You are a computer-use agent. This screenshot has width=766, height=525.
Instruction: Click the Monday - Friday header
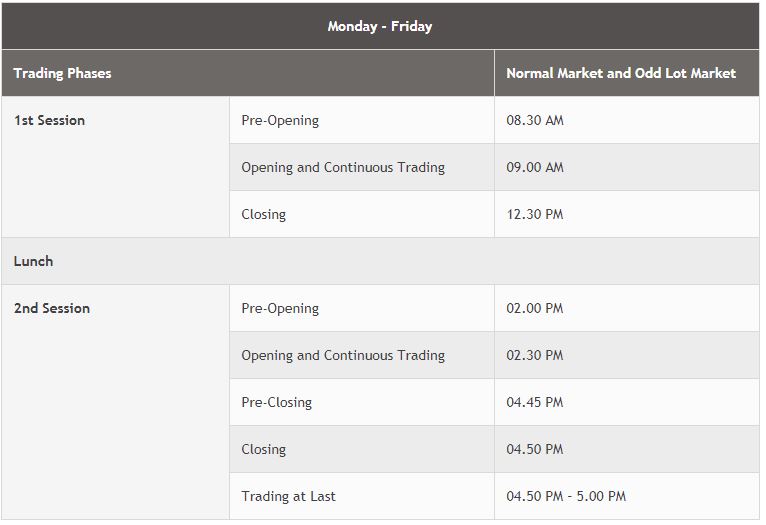click(x=380, y=26)
